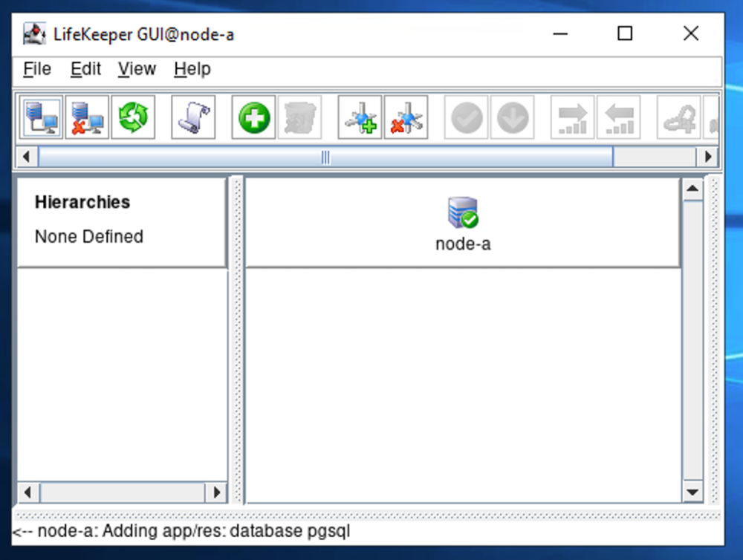
Task: Click the Delete Comm Path icon
Action: pyautogui.click(x=406, y=117)
